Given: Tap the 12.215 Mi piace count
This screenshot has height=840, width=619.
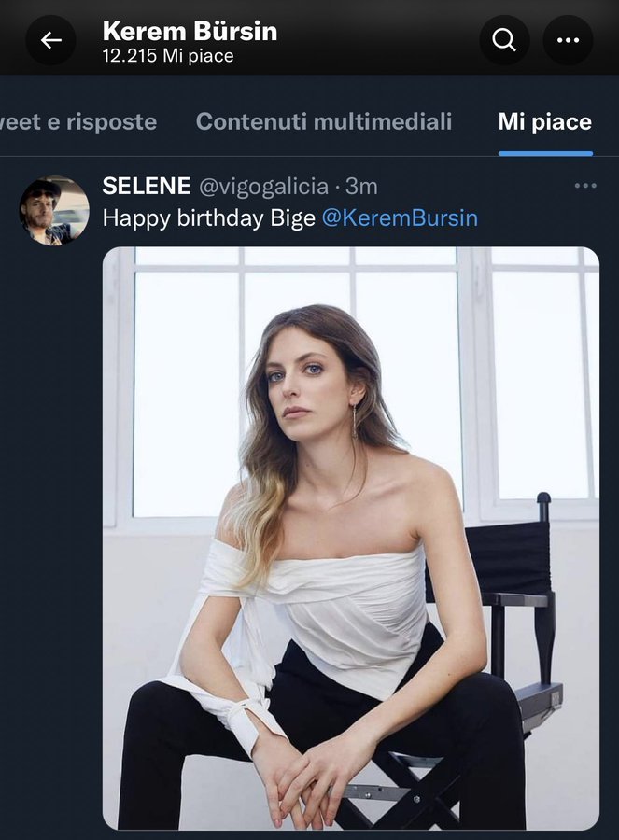Looking at the screenshot, I should (x=168, y=56).
